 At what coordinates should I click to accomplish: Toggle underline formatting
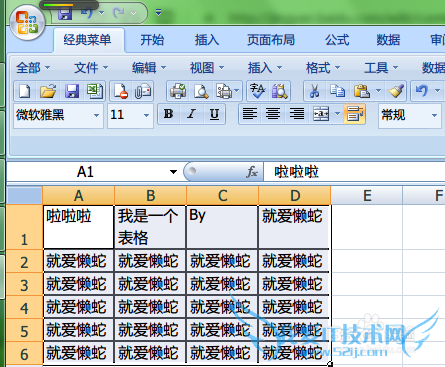coord(214,114)
